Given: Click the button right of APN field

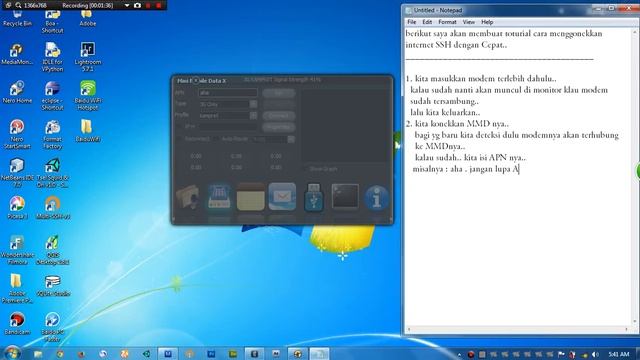Looking at the screenshot, I should (279, 93).
